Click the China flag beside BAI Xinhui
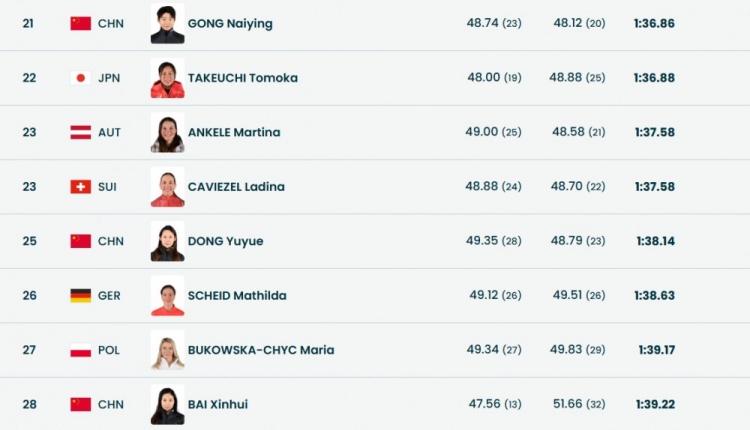Screen dimensions: 750x430 [x=80, y=405]
